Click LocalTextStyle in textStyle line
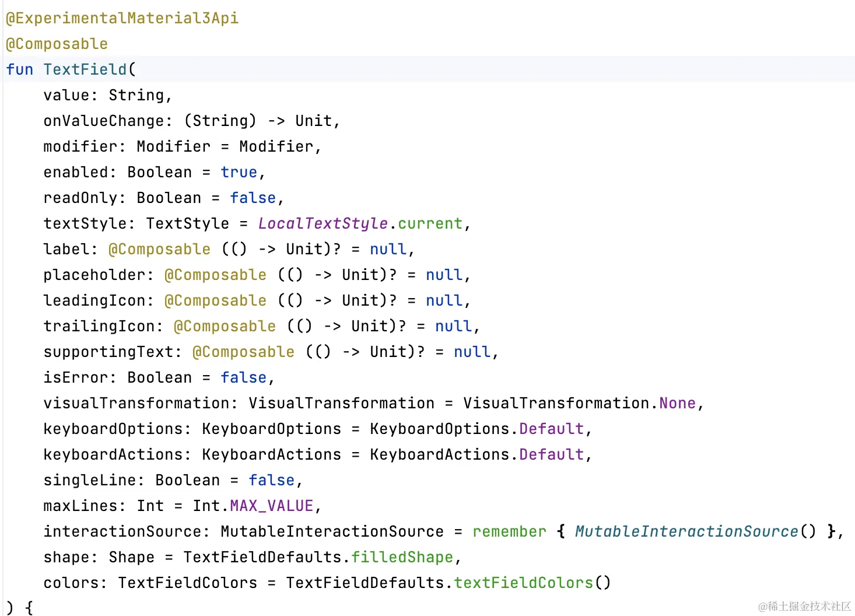855x616 pixels. coord(323,223)
